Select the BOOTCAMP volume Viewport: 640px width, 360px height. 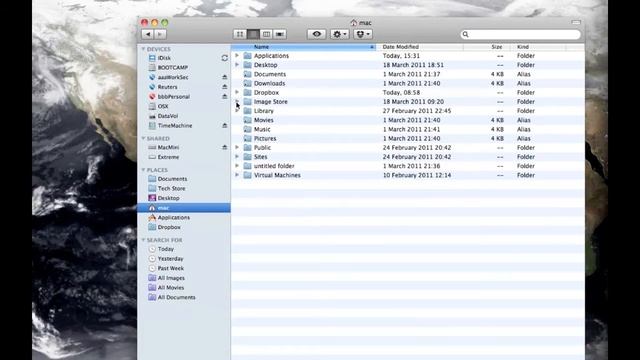point(172,67)
